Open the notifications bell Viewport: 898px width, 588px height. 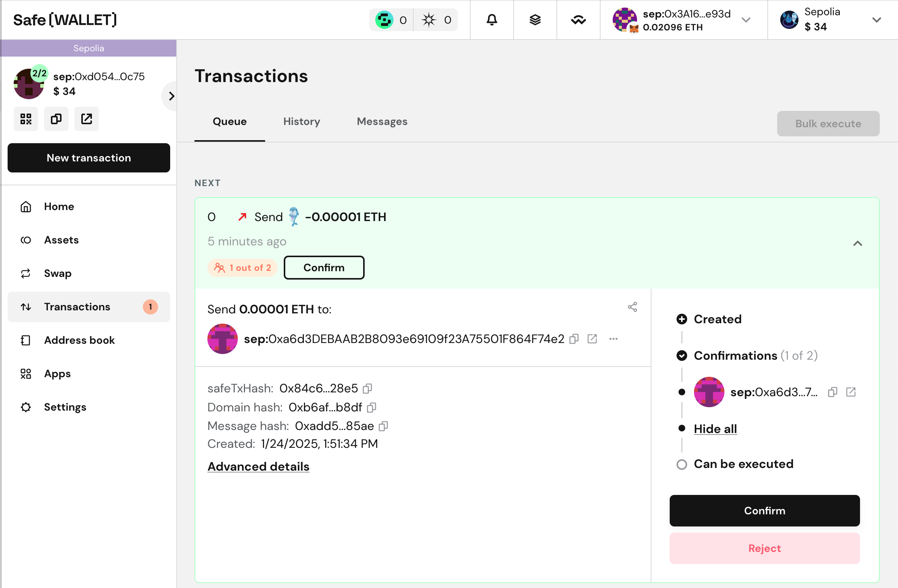[x=492, y=20]
